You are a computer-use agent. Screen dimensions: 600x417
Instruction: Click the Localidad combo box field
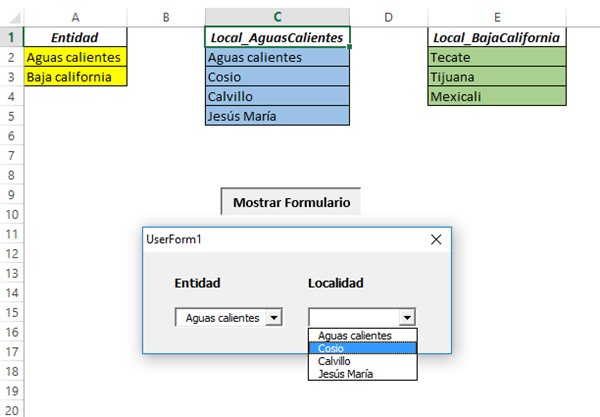click(x=353, y=317)
